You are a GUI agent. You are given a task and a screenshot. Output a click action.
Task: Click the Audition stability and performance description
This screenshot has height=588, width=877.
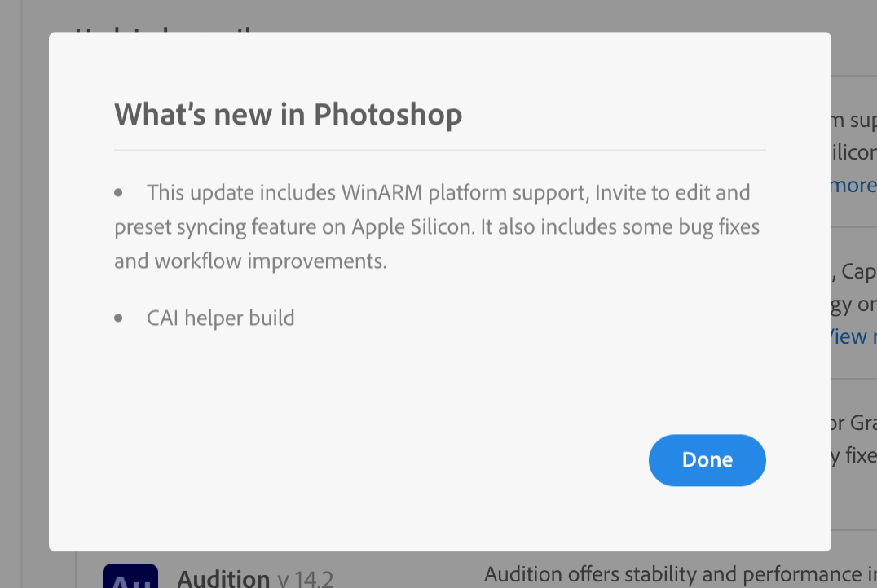pyautogui.click(x=676, y=575)
